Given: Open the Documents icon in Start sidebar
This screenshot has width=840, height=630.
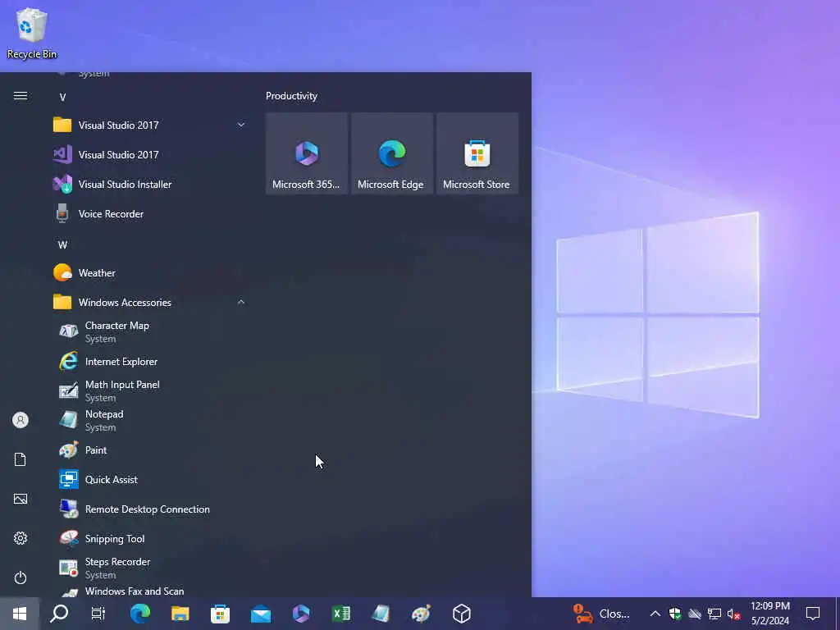Looking at the screenshot, I should (x=21, y=459).
